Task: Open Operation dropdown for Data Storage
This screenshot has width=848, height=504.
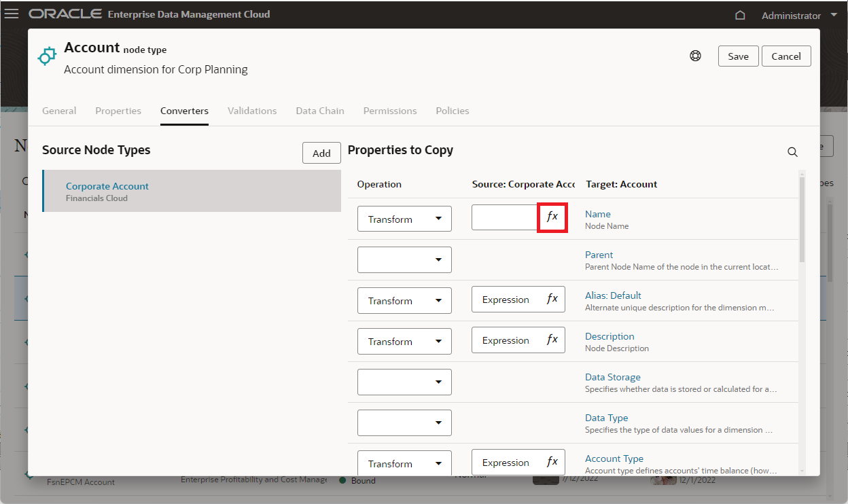Action: point(404,382)
